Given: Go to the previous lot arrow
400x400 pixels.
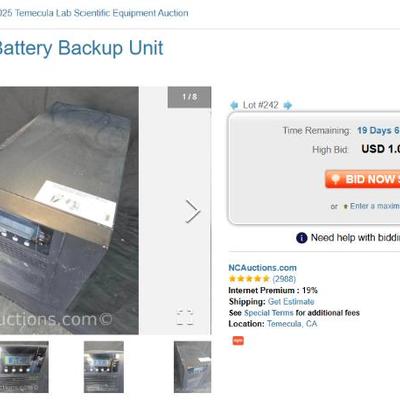Looking at the screenshot, I should tap(234, 105).
